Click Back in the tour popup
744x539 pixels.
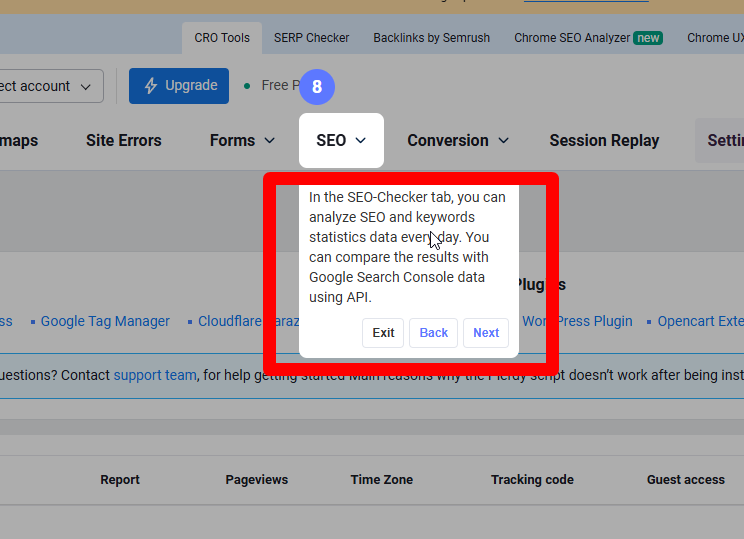(434, 333)
